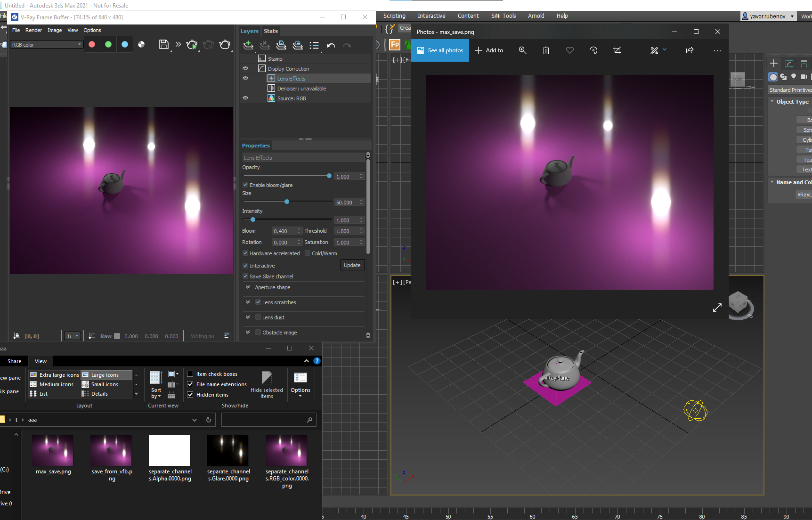Toggle the Interactive checkbox
Image resolution: width=812 pixels, height=520 pixels.
pos(245,266)
